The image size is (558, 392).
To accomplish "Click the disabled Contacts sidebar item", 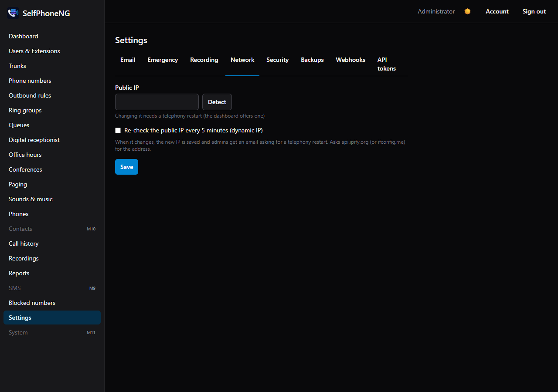I will click(x=52, y=229).
